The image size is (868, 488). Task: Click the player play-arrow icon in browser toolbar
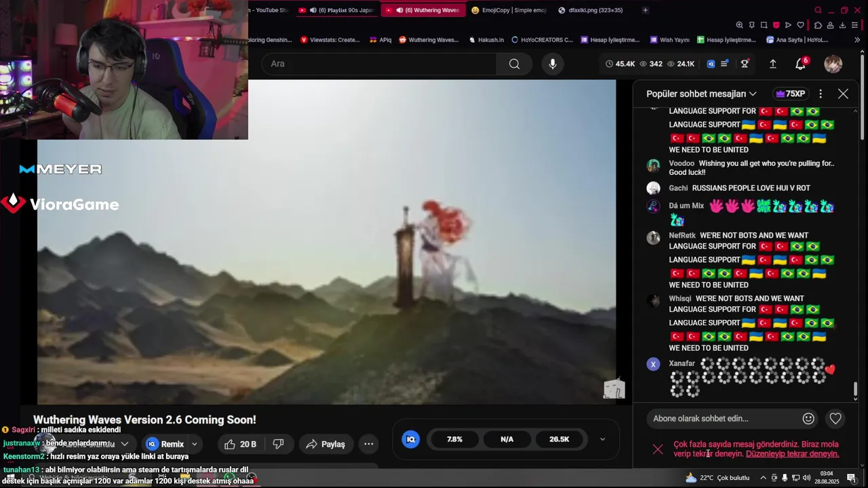coord(788,25)
